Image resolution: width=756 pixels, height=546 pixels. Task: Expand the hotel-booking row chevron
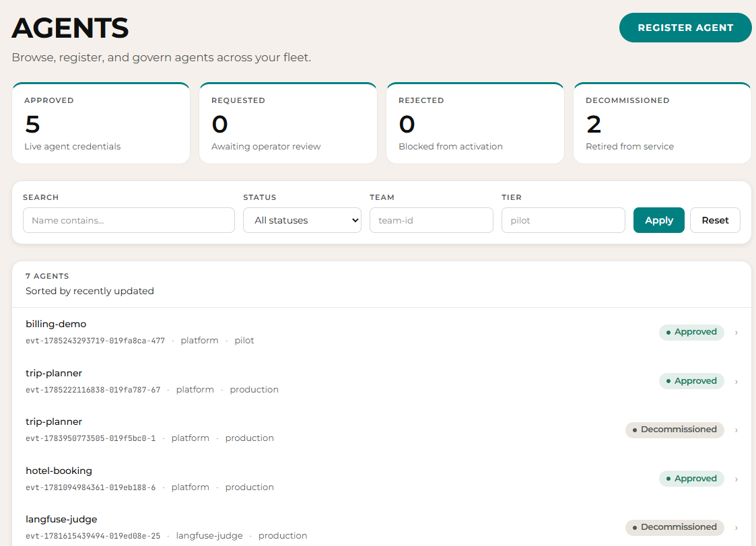[736, 479]
